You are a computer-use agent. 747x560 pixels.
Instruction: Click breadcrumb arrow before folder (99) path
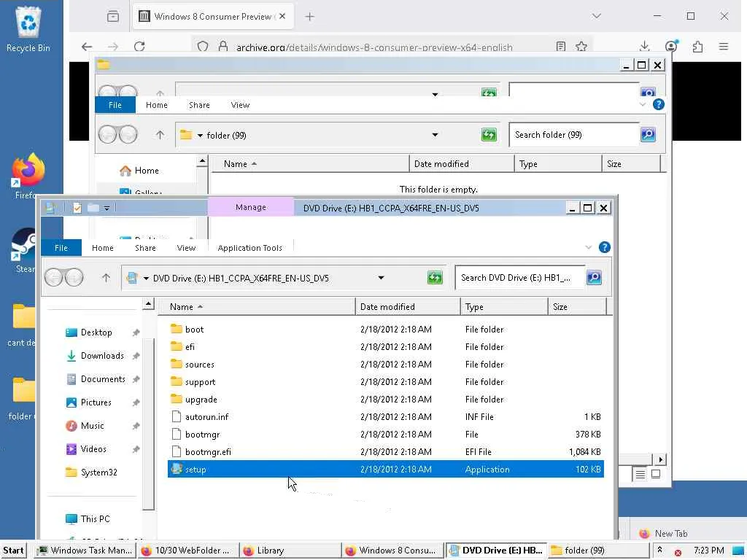200,135
